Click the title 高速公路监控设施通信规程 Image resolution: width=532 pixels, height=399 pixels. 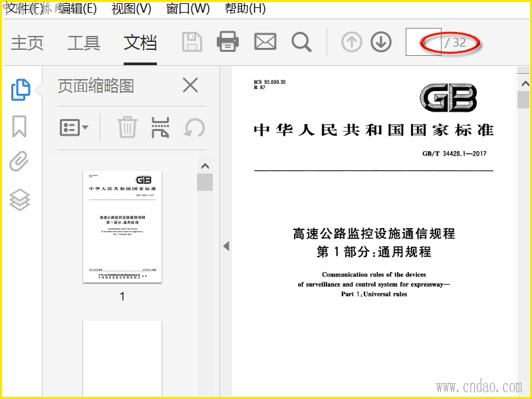[374, 234]
